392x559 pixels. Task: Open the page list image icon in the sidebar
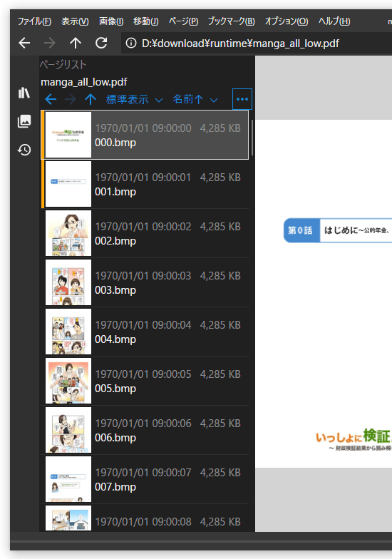(x=24, y=121)
